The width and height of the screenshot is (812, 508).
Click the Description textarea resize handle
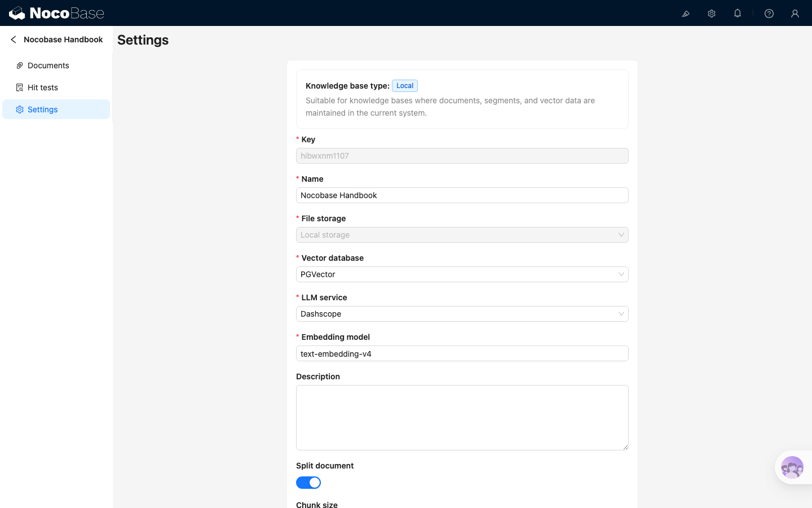click(x=625, y=447)
